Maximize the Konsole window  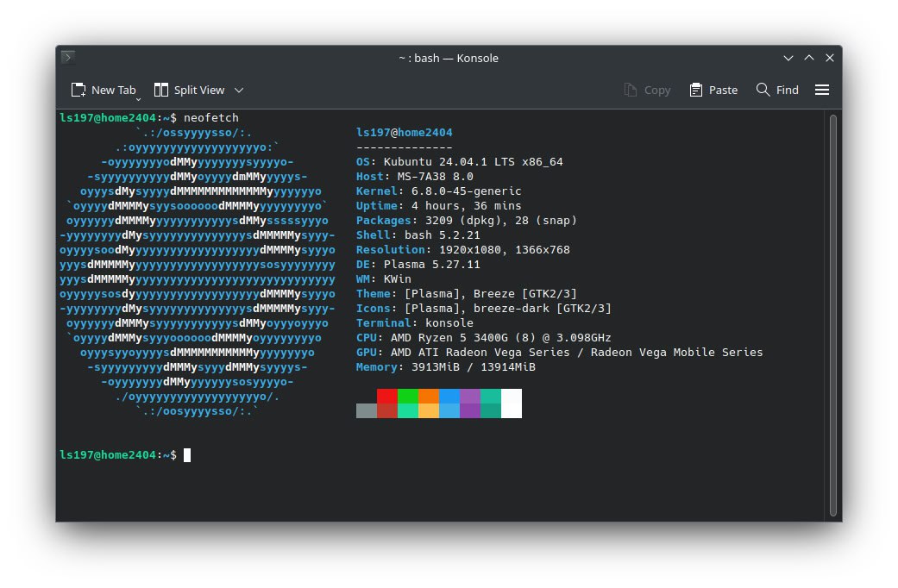809,58
